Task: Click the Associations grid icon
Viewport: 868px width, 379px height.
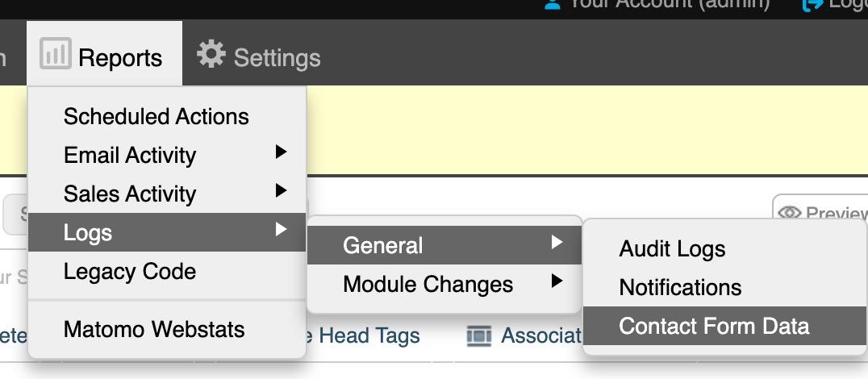Action: coord(479,335)
